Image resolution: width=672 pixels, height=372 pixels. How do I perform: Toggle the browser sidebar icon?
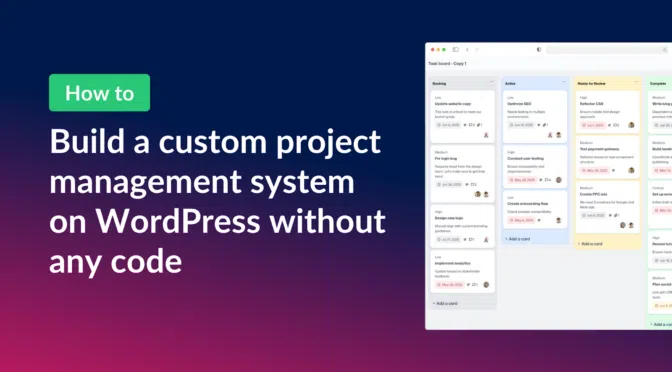pyautogui.click(x=456, y=50)
